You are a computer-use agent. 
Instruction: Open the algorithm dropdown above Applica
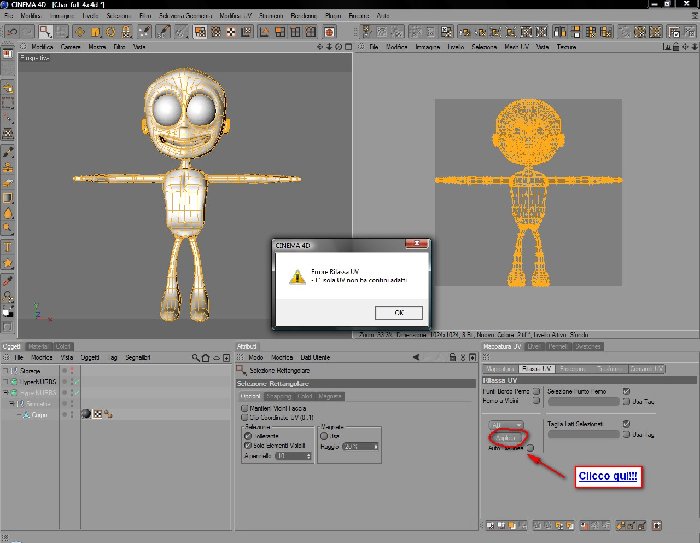tap(506, 425)
